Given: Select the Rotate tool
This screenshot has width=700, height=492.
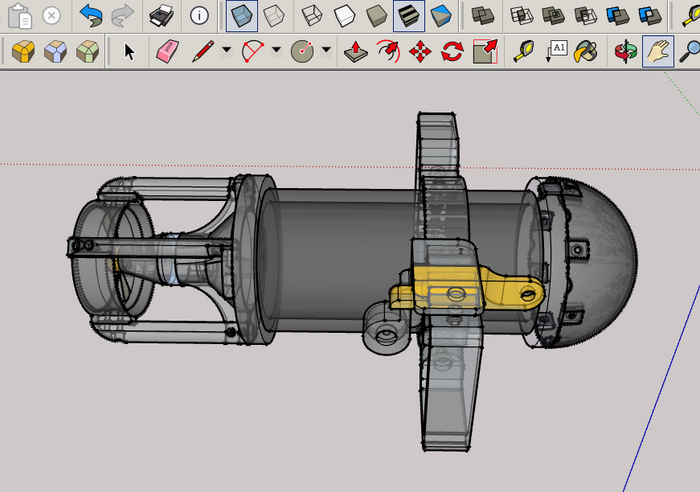Looking at the screenshot, I should click(452, 51).
